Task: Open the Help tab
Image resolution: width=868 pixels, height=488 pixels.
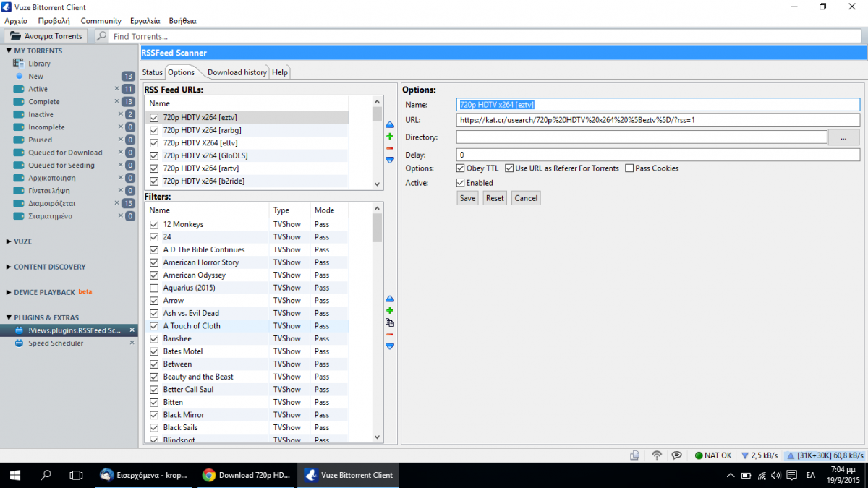Action: pyautogui.click(x=280, y=72)
